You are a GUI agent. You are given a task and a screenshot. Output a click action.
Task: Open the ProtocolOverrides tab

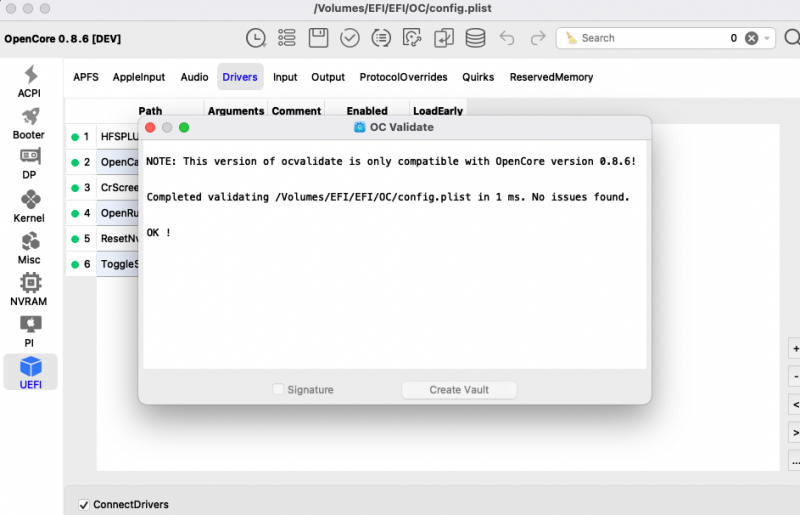(403, 77)
